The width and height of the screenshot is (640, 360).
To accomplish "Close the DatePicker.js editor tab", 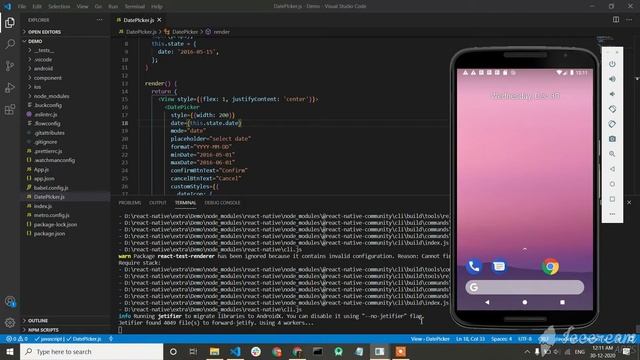I will tap(159, 20).
